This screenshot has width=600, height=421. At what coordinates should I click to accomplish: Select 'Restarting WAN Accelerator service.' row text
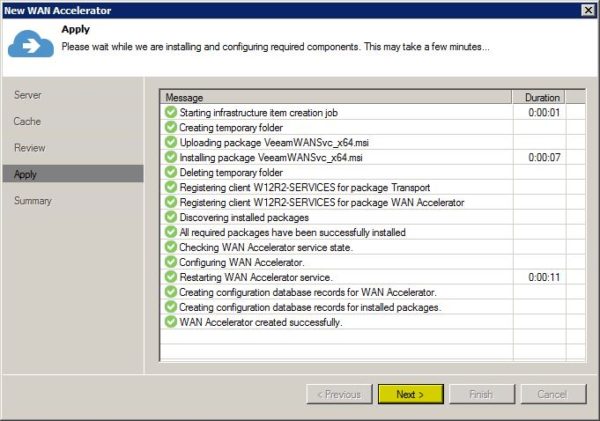256,277
